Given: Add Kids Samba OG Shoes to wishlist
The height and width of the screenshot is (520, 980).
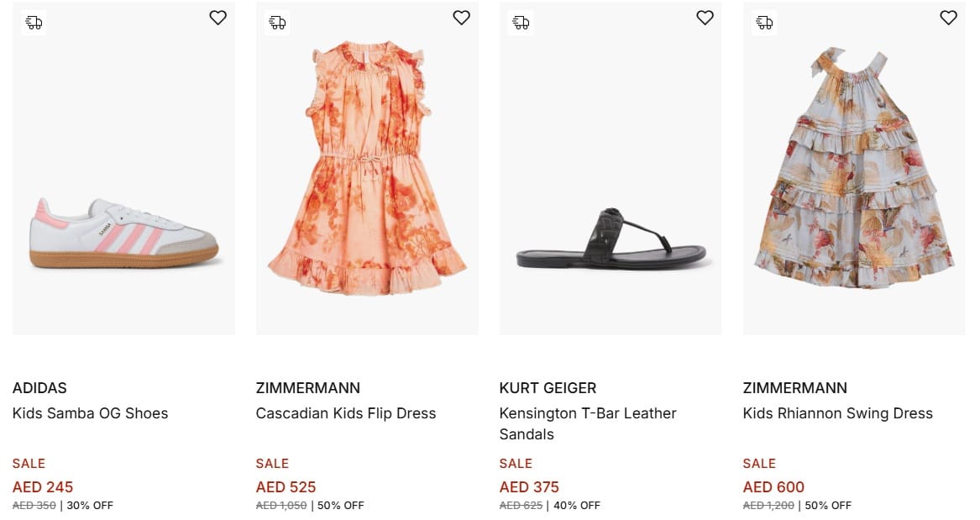Looking at the screenshot, I should point(217,18).
